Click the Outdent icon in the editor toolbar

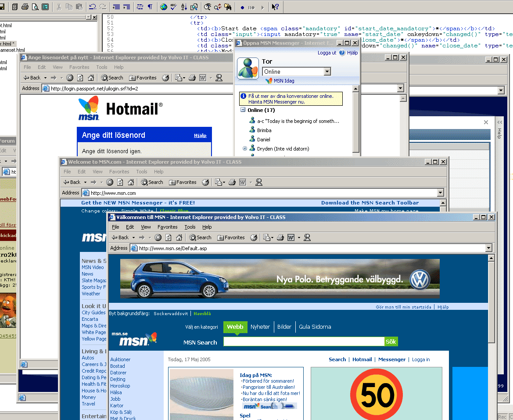[x=116, y=7]
